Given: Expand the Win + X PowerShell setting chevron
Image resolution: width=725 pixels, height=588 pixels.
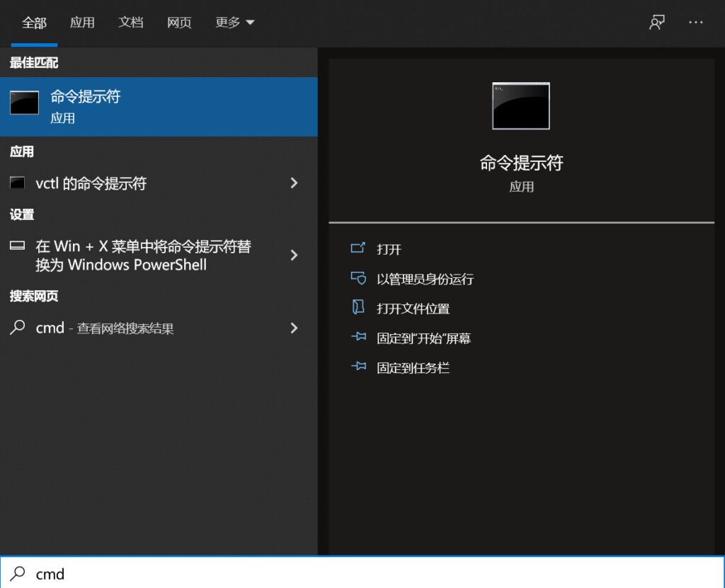Looking at the screenshot, I should pyautogui.click(x=294, y=255).
